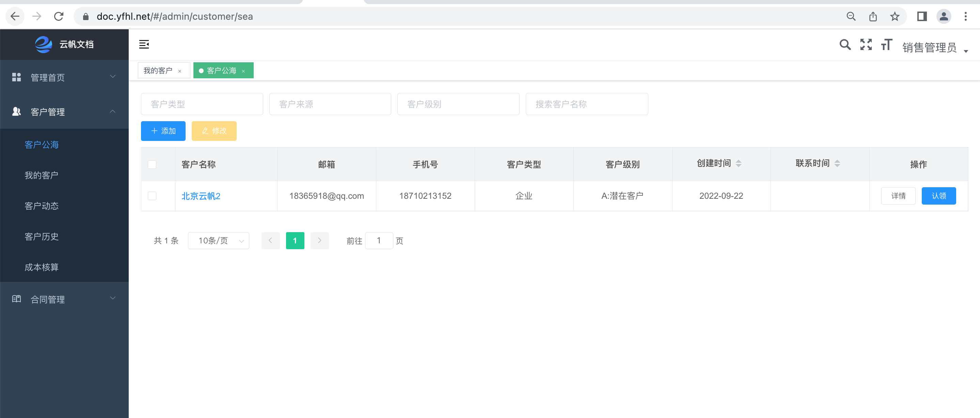Open the header search icon

pos(845,45)
